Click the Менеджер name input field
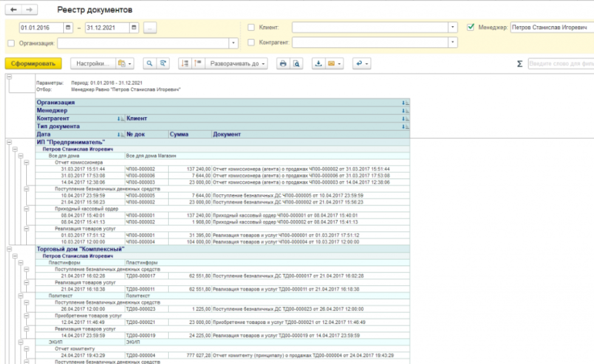594x364 pixels. [550, 27]
